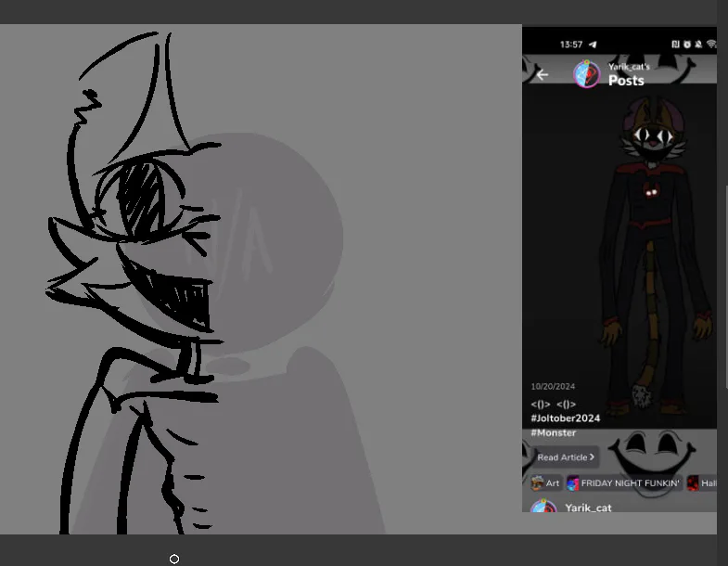Viewport: 728px width, 566px height.
Task: Click the 13:57 clock in status bar
Action: [x=571, y=45]
